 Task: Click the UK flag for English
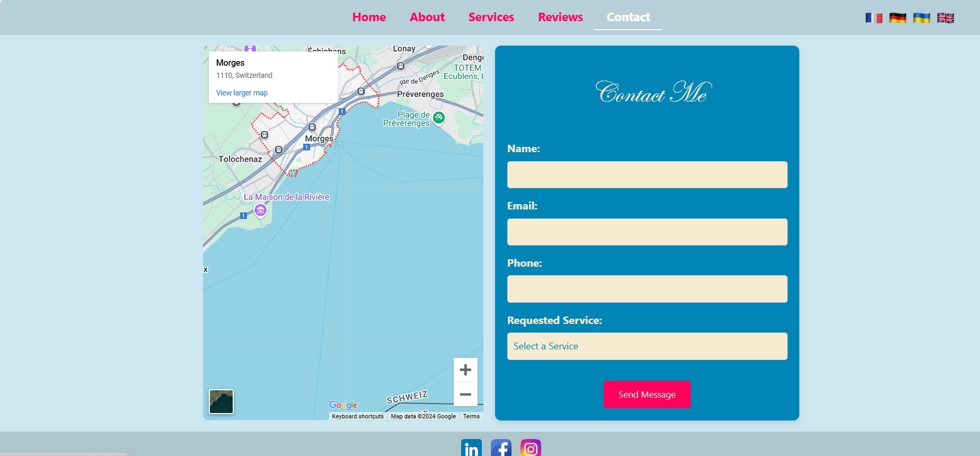(x=945, y=18)
